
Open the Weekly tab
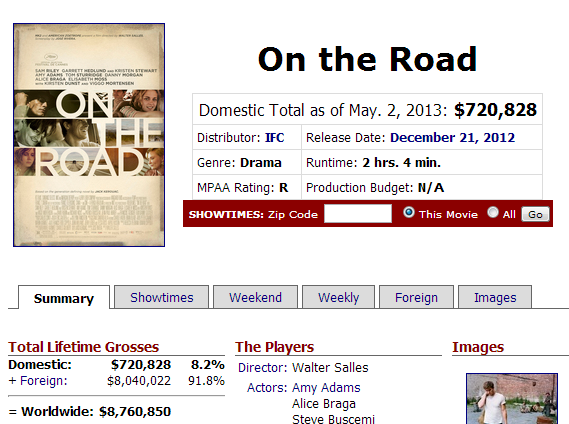tap(338, 297)
